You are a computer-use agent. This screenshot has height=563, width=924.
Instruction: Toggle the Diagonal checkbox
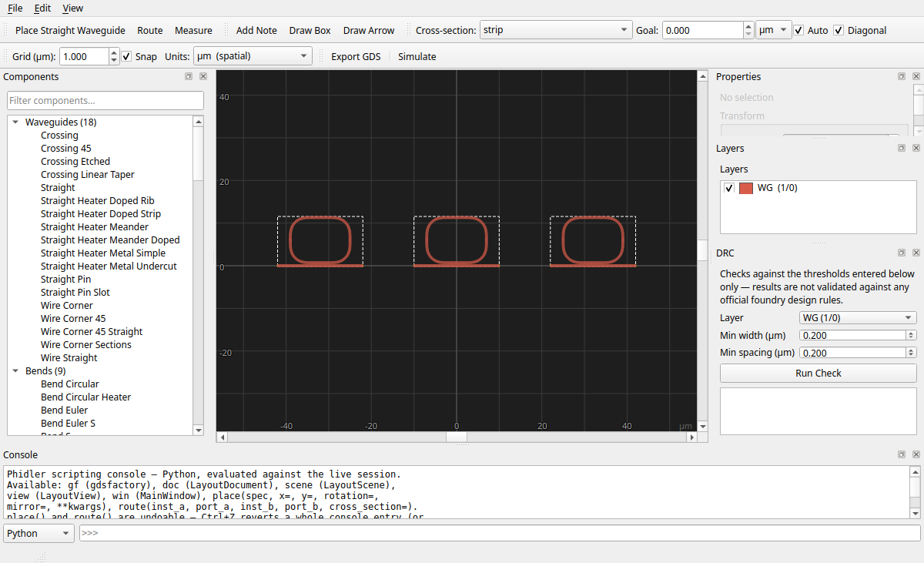839,30
